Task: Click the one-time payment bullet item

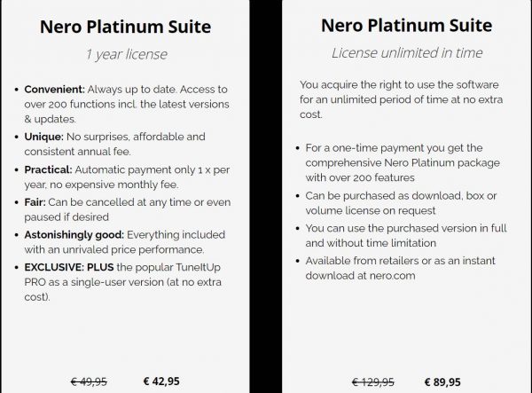Action: pyautogui.click(x=403, y=163)
